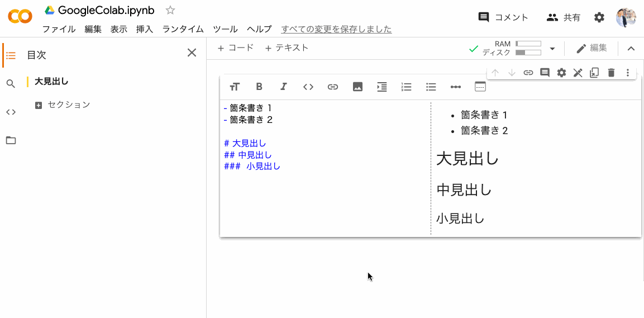The height and width of the screenshot is (318, 644).
Task: Click notebook title GoogleColab.ipynb
Action: (x=106, y=10)
